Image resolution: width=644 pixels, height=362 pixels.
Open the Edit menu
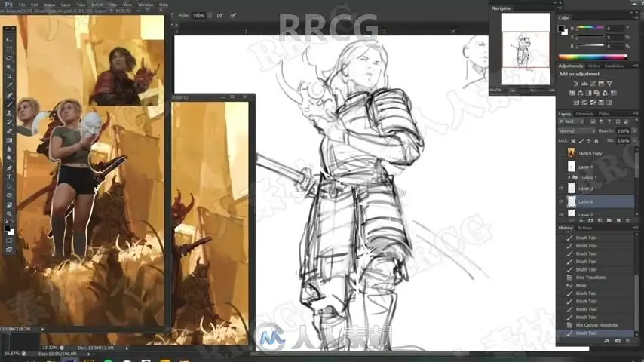pos(35,5)
